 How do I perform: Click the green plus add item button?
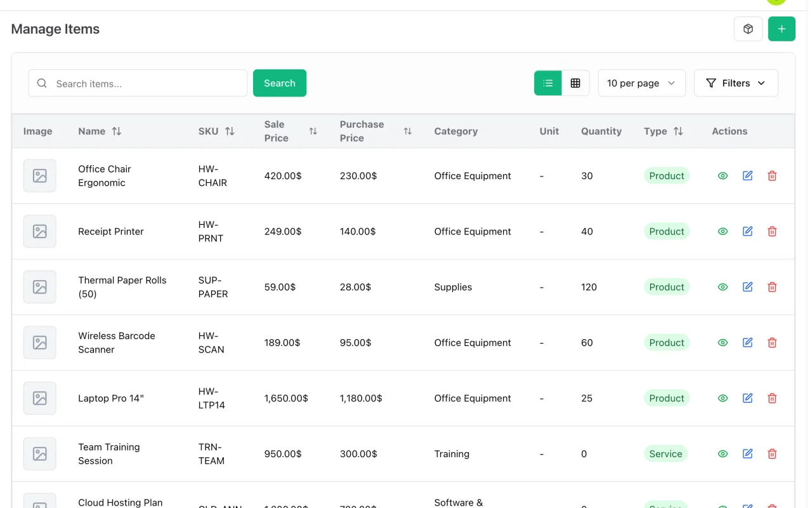(782, 29)
